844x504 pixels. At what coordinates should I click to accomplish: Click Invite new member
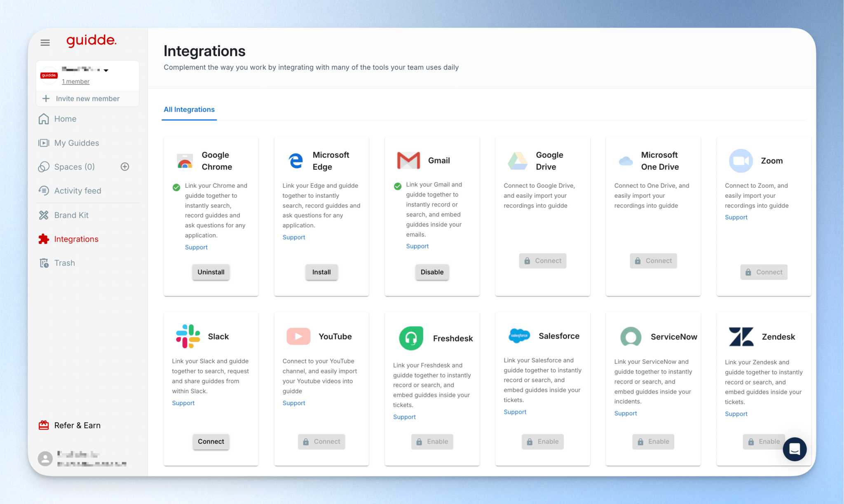coord(87,98)
